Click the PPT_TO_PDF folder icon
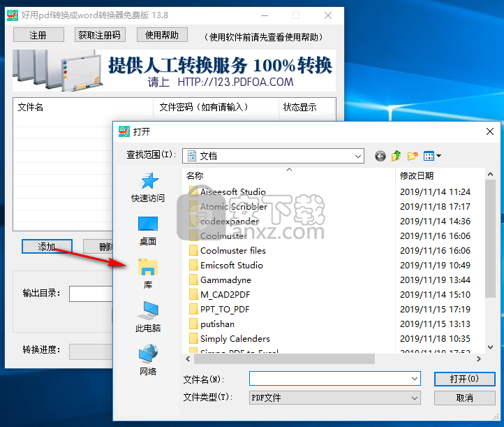 [193, 309]
